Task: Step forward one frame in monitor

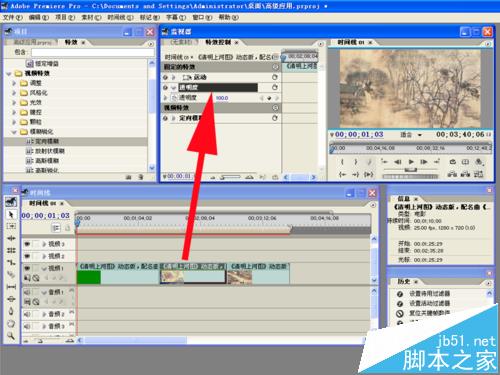Action: click(424, 162)
